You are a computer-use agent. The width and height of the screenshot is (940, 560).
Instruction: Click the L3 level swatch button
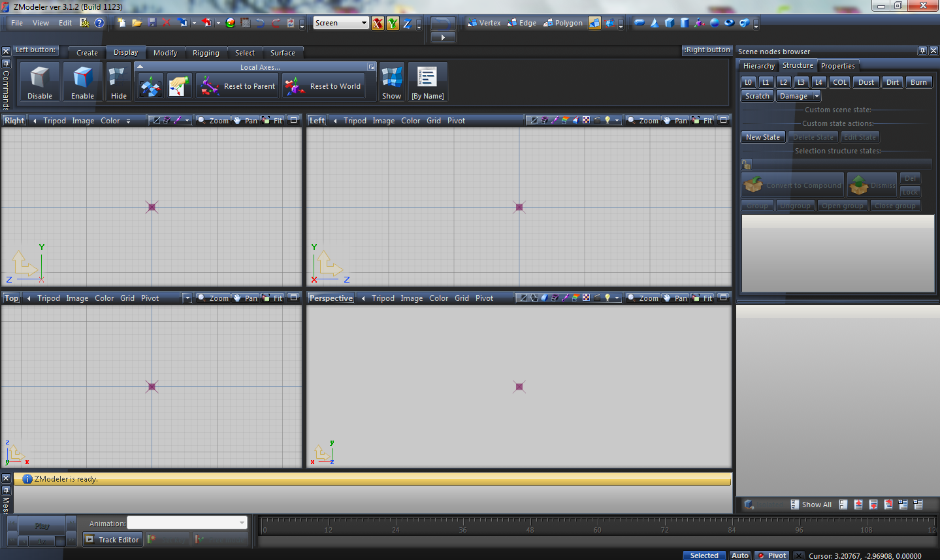tap(800, 82)
